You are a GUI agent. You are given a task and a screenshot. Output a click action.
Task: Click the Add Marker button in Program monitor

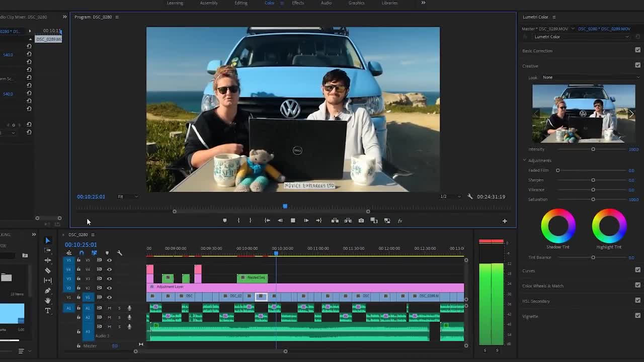[x=225, y=221]
